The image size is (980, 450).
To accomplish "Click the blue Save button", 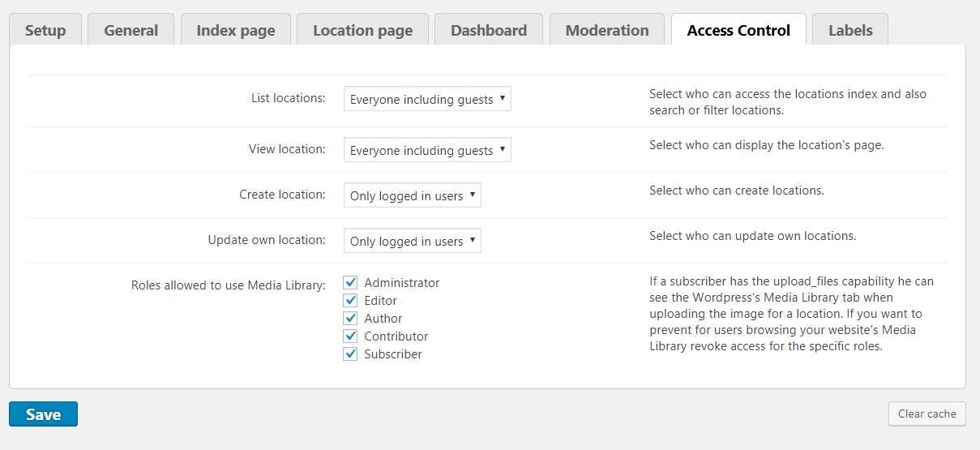I will tap(43, 414).
